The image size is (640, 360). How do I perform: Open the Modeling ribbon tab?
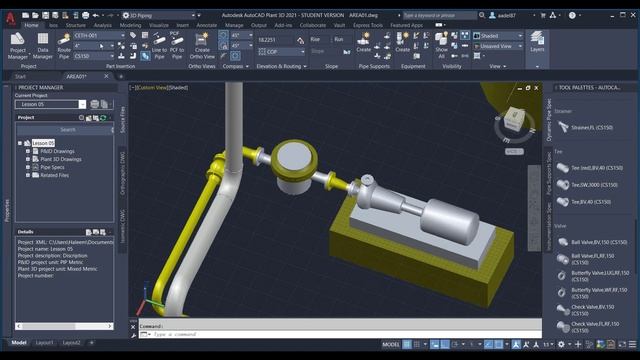pos(130,25)
